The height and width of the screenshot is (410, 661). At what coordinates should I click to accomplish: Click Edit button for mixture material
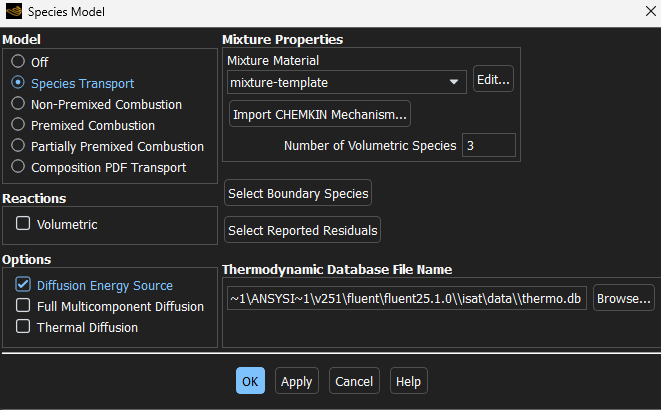point(492,80)
